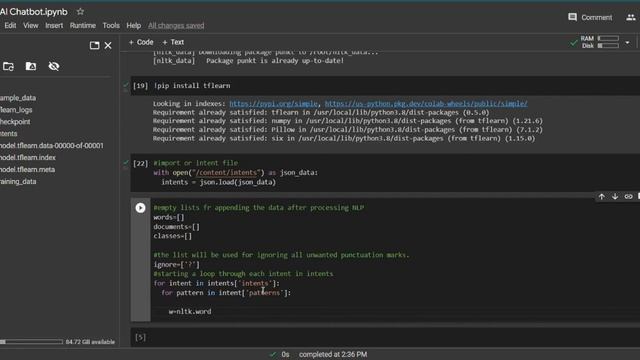Select the model.tflearn.meta file
640x360 pixels.
(27, 169)
